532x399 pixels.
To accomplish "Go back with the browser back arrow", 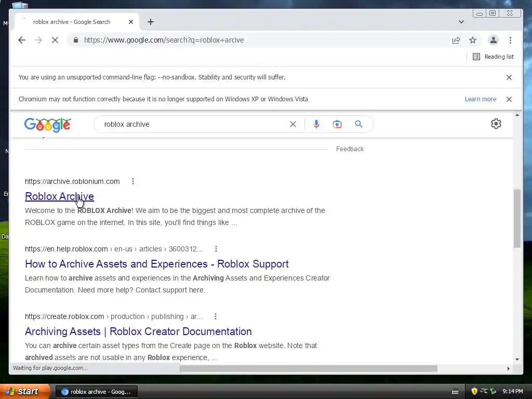I will click(x=22, y=40).
